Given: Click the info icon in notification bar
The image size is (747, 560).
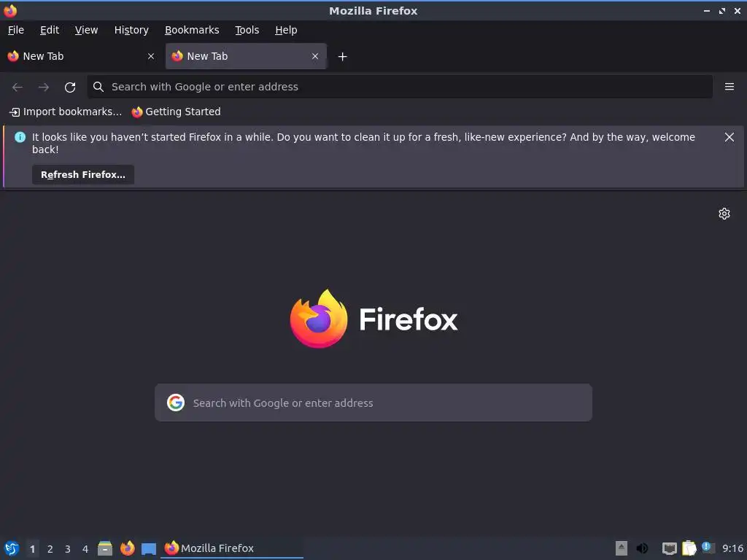Looking at the screenshot, I should (x=20, y=137).
